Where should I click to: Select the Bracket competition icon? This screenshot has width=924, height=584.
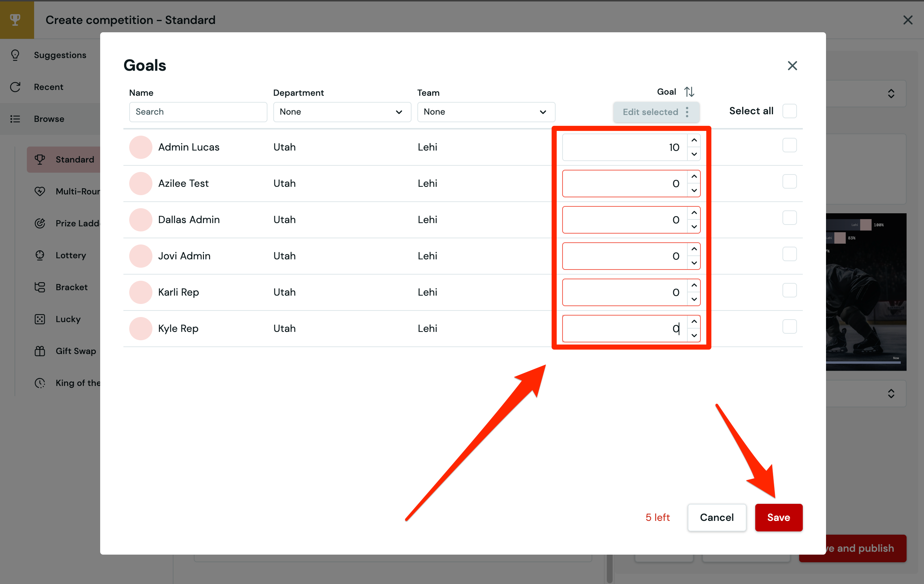pos(40,287)
